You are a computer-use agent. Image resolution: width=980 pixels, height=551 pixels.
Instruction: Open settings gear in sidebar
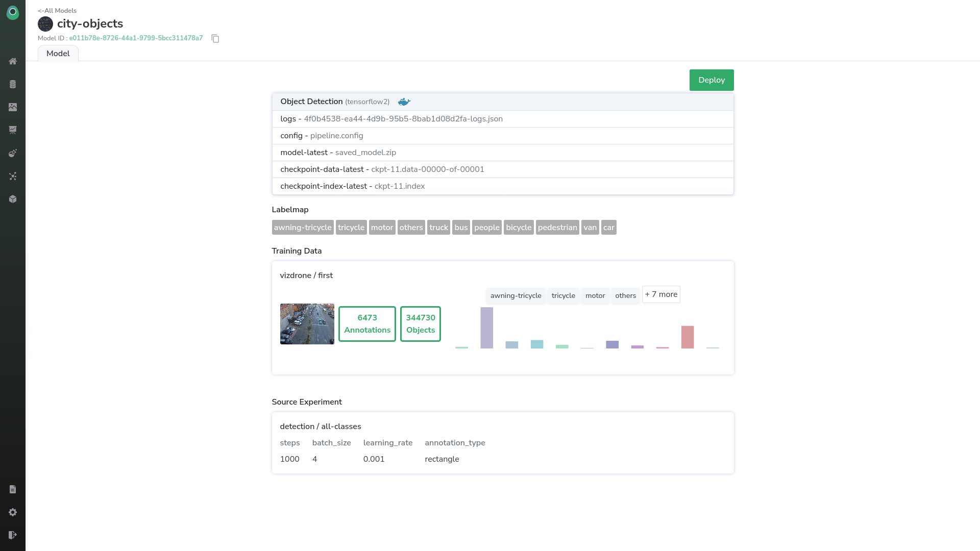click(x=13, y=512)
